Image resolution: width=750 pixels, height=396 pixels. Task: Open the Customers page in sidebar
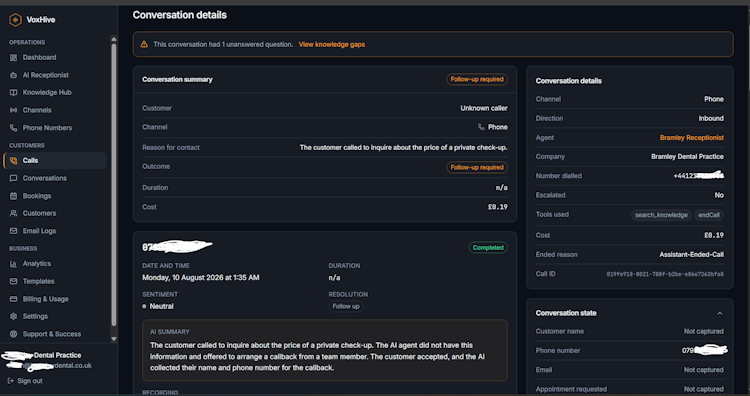point(39,213)
